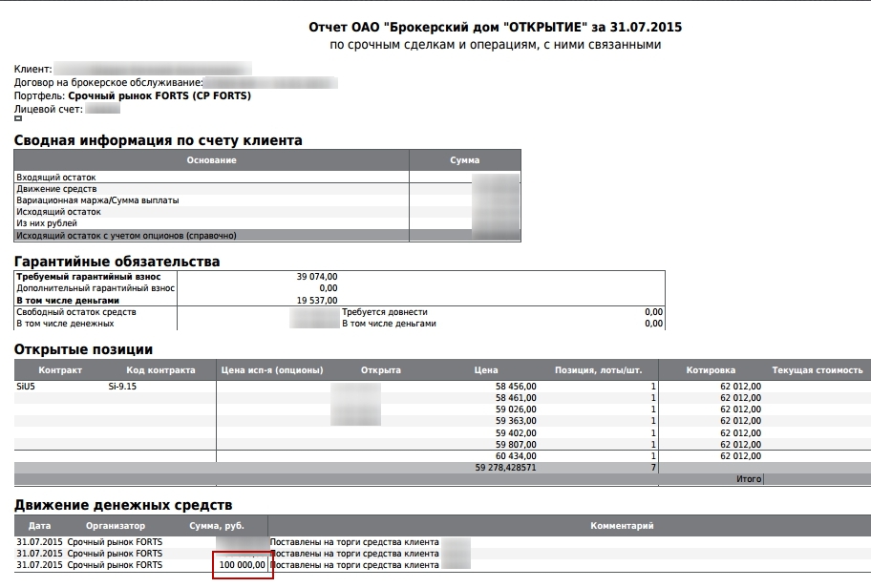Click the Гарантийные обязательства section heading
Image resolution: width=871 pixels, height=588 pixels.
pos(117,262)
